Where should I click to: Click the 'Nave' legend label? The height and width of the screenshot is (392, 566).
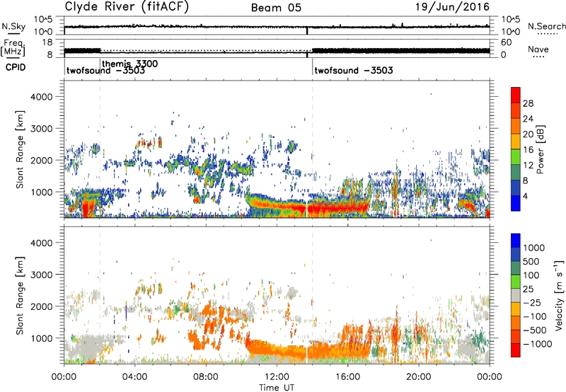tap(538, 49)
